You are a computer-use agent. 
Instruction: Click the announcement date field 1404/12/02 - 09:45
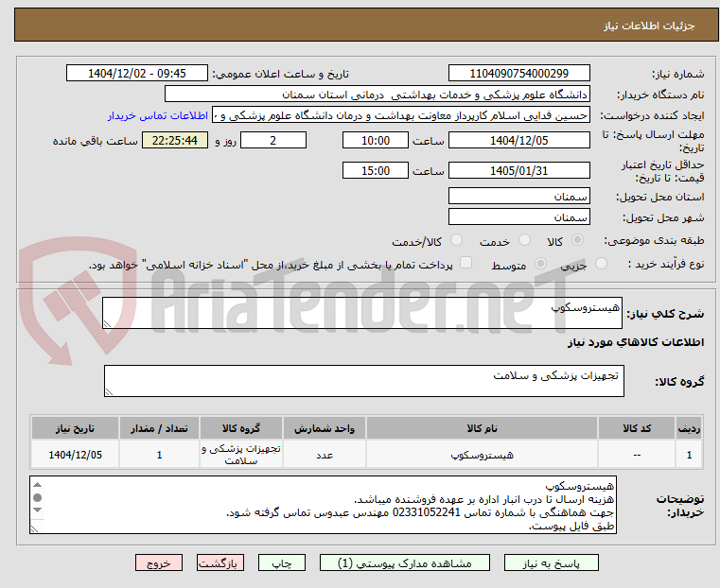(137, 74)
